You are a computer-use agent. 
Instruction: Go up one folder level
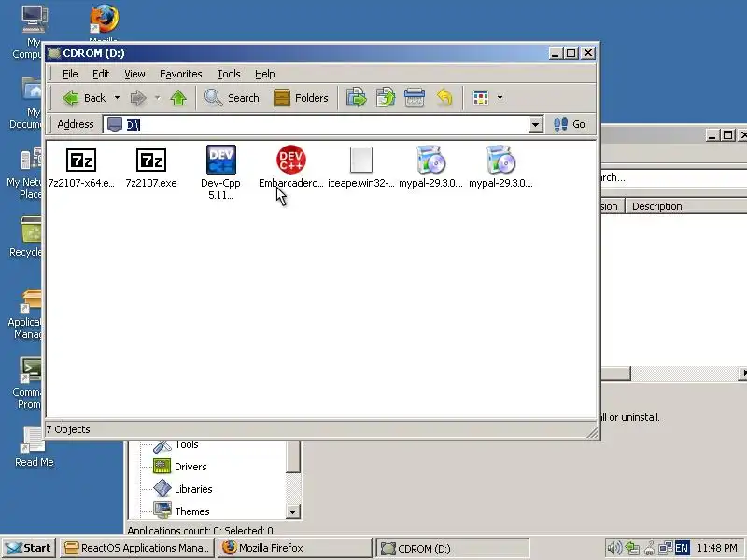pos(178,98)
